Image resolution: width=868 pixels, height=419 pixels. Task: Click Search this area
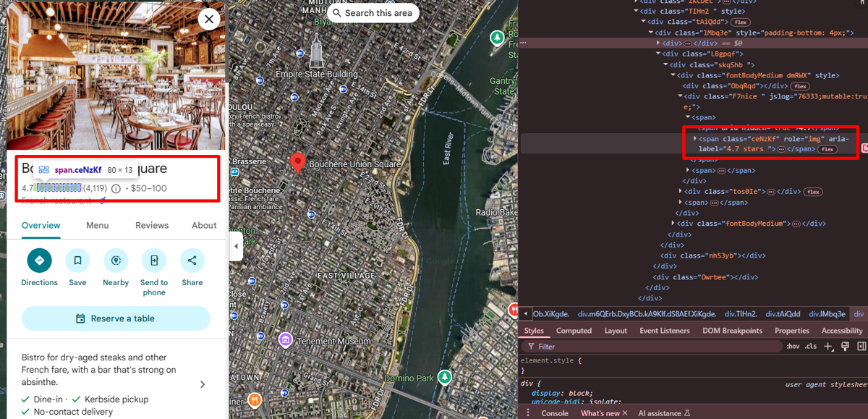[373, 13]
